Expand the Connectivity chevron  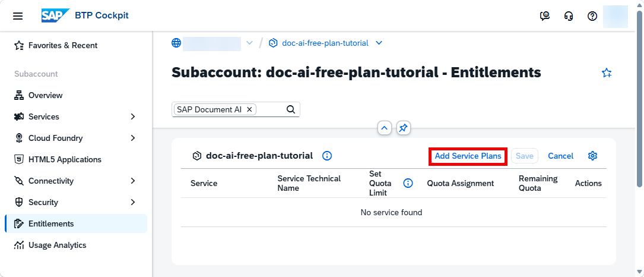point(133,181)
